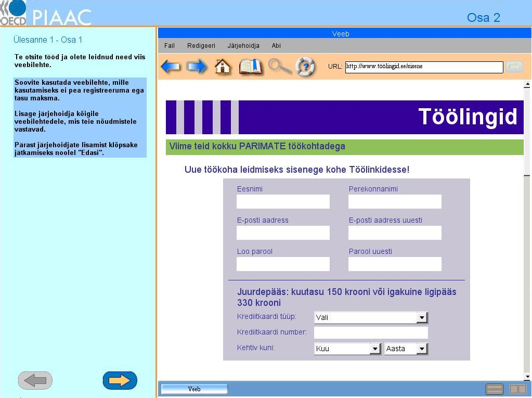This screenshot has width=532, height=398.
Task: Click the 'Soovite kasutada veebilehte' instruction paragraph
Action: click(x=79, y=90)
